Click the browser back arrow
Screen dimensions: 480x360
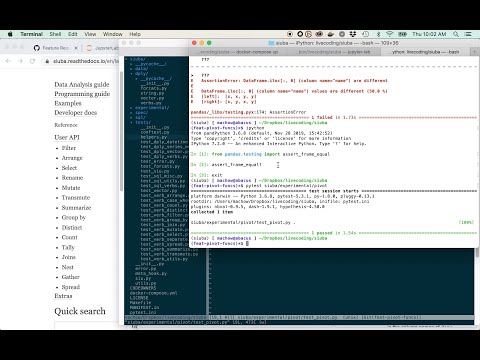(x=8, y=61)
